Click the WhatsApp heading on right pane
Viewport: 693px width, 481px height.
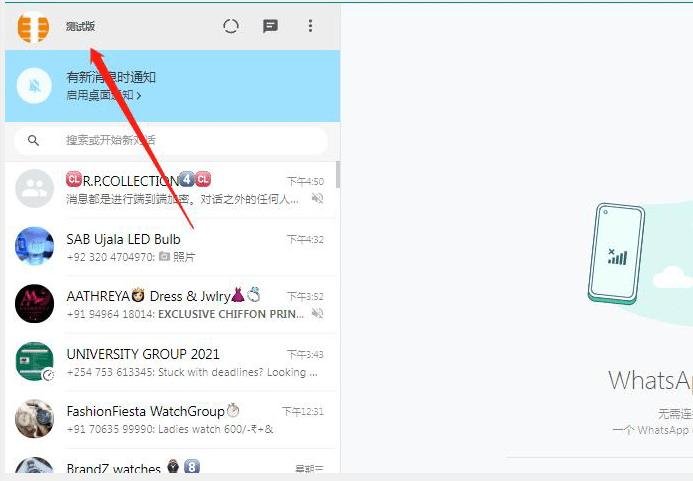point(650,380)
